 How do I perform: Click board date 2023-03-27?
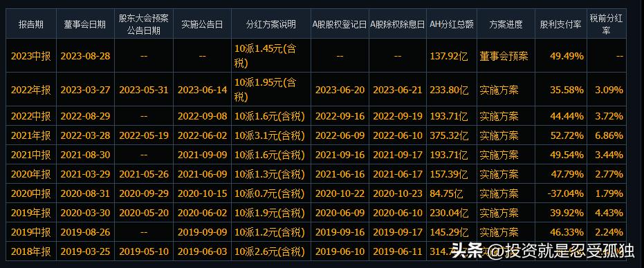(x=85, y=90)
